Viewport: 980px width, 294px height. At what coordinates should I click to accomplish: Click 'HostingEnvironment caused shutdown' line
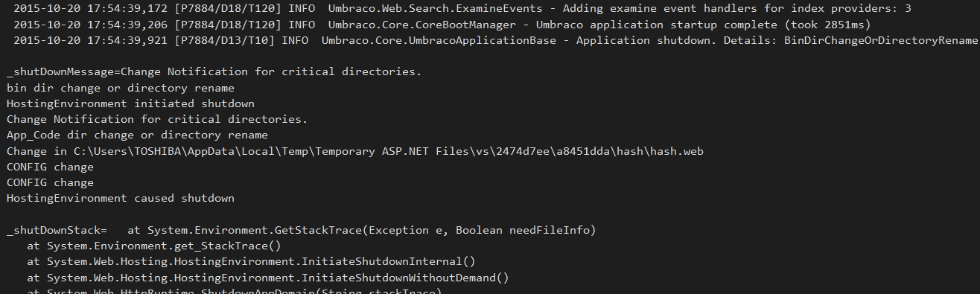click(x=120, y=198)
